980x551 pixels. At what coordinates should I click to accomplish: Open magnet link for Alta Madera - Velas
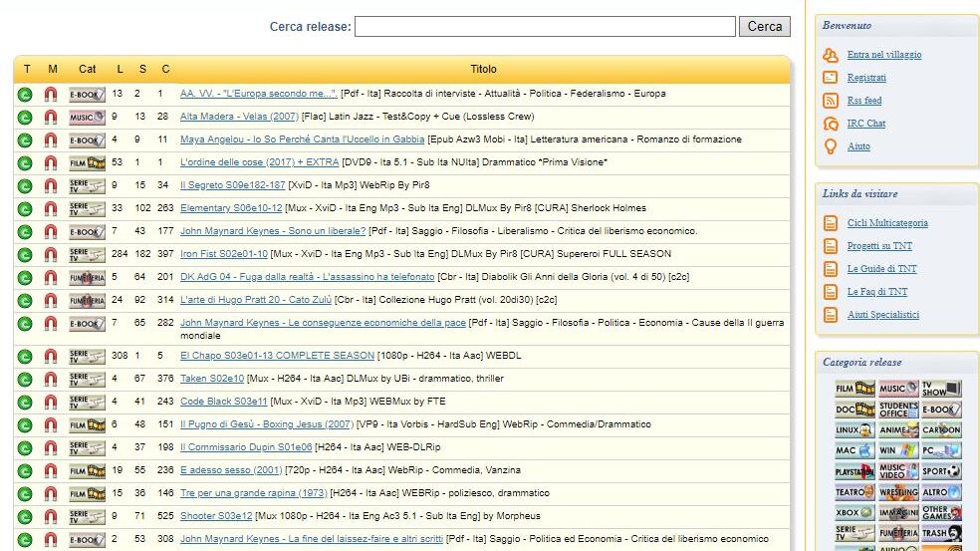tap(51, 117)
